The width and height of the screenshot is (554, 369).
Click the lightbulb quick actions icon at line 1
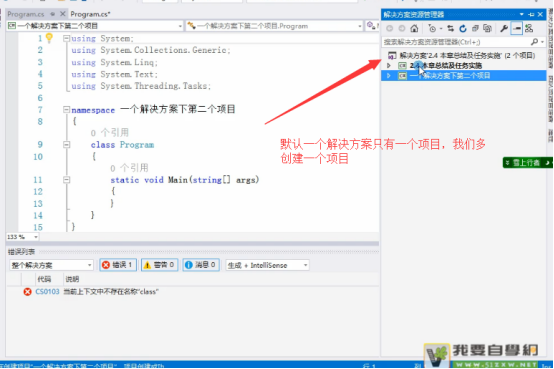(49, 37)
